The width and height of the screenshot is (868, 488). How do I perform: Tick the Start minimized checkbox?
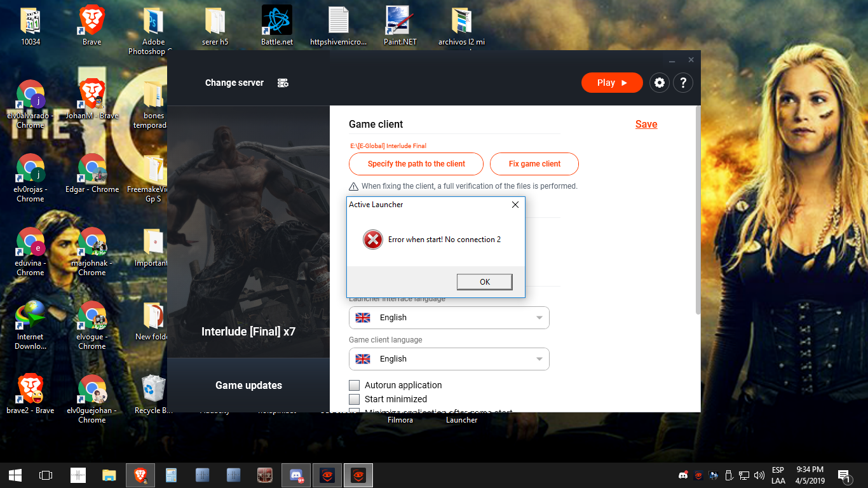[355, 399]
